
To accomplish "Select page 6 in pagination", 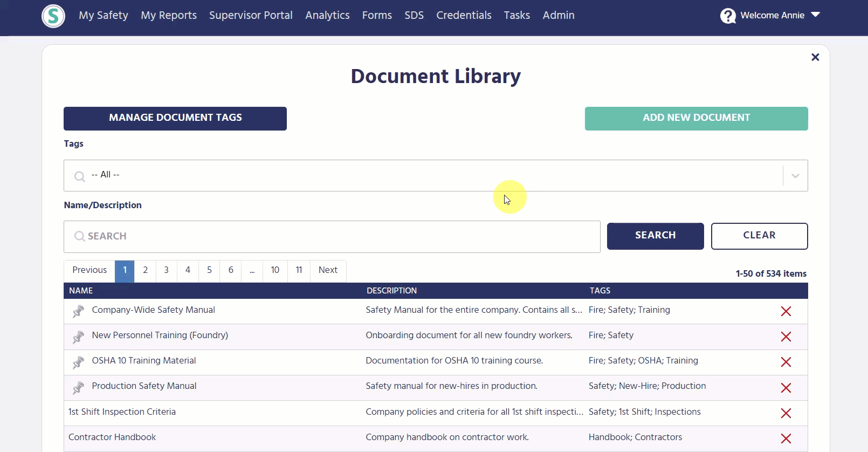I will [231, 271].
